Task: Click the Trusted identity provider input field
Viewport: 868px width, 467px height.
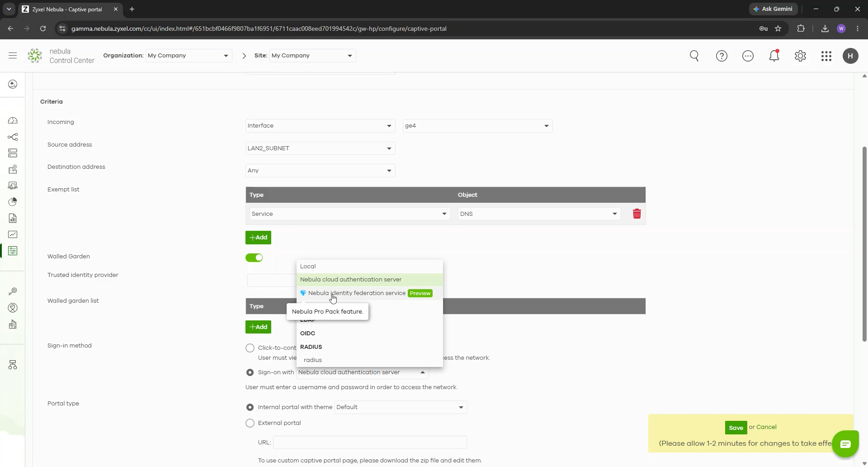Action: click(271, 281)
